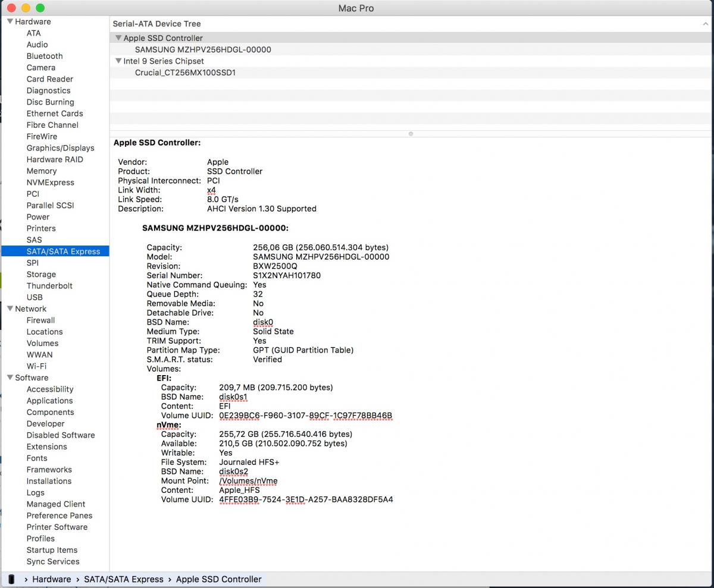Click SATA/SATA Express in path bar

click(124, 579)
